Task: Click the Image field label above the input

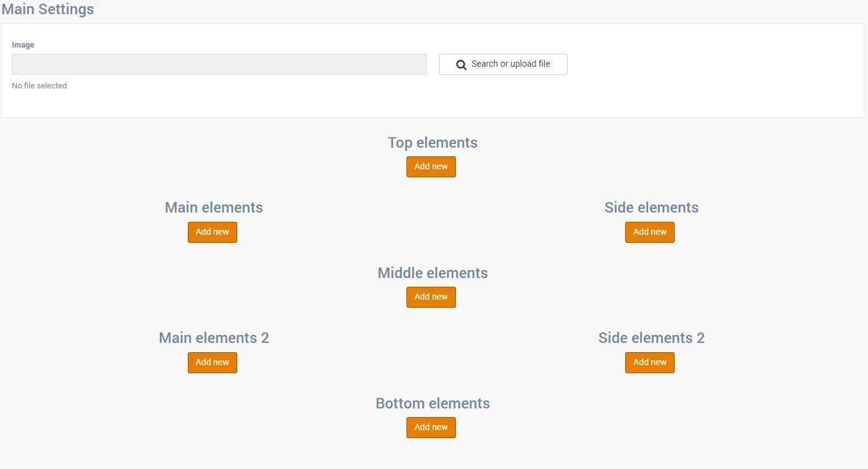Action: pos(23,44)
